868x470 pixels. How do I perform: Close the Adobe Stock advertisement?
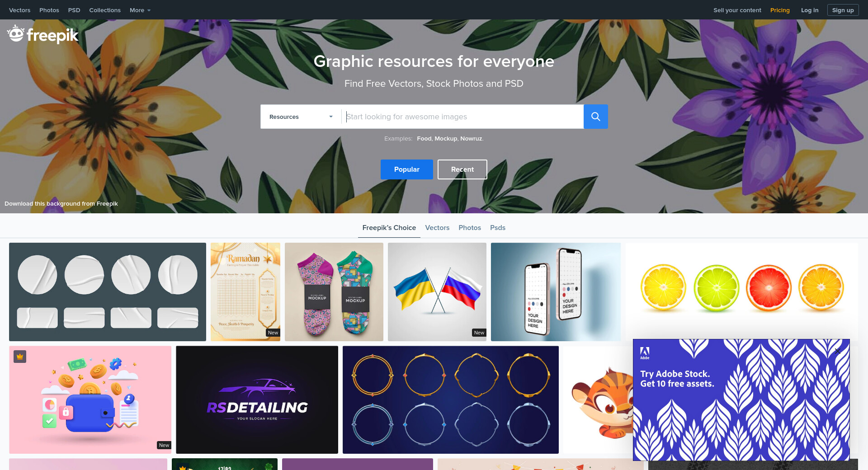point(837,351)
